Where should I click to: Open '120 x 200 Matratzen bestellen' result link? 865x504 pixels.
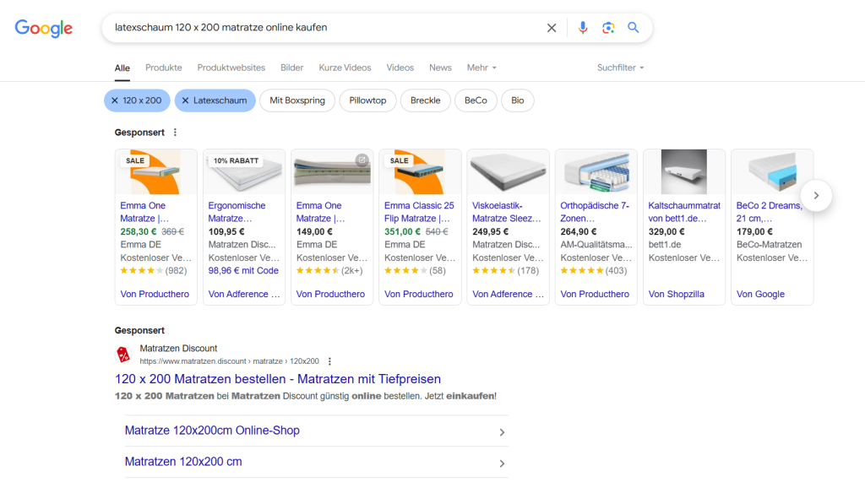point(278,379)
